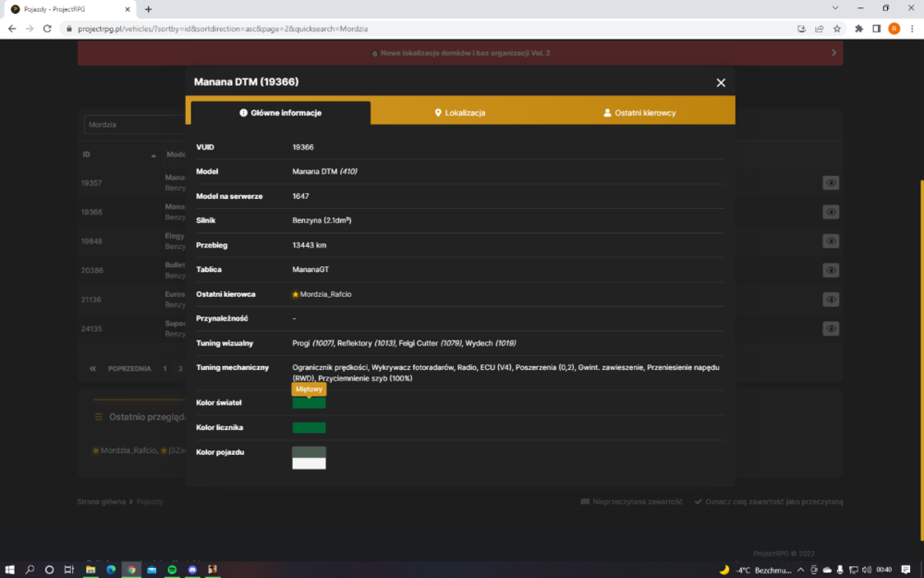Reload the page in Chrome

(x=47, y=29)
